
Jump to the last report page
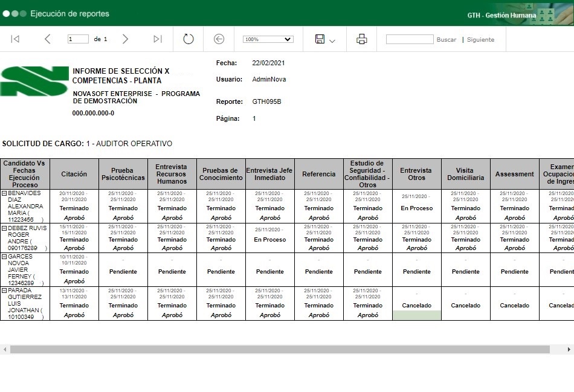click(158, 39)
